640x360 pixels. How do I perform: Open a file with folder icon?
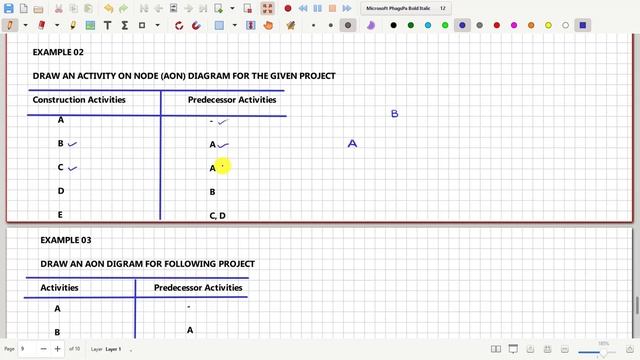(38, 8)
